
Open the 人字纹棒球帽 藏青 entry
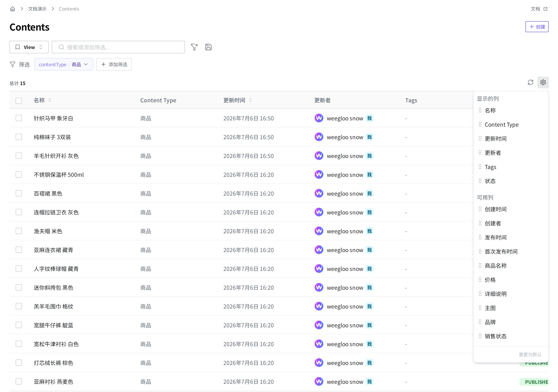(56, 269)
